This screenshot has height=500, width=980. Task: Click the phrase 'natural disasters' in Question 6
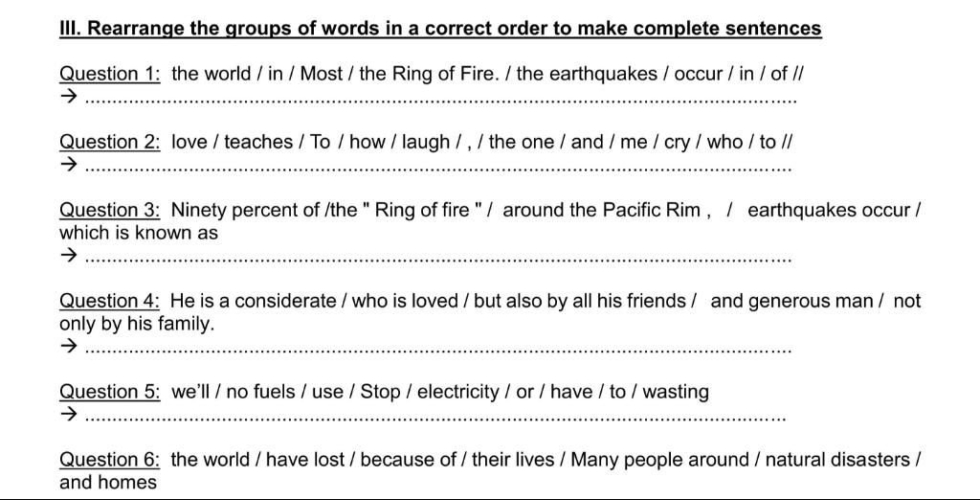837,460
